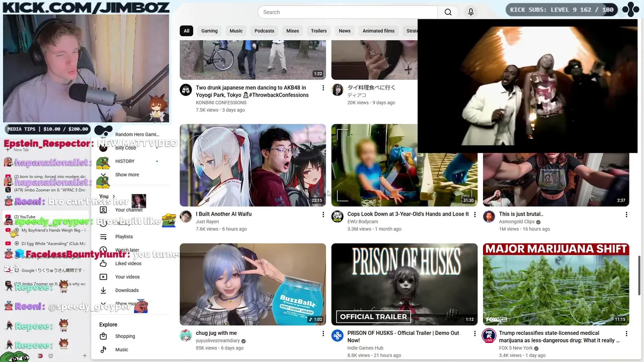Open FOX 5 New York channel avatar
Image resolution: width=644 pixels, height=362 pixels.
[489, 336]
